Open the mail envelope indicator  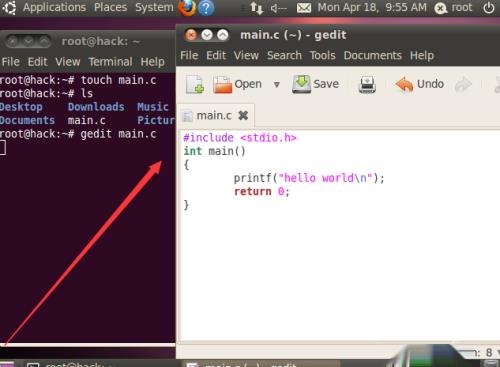click(304, 8)
